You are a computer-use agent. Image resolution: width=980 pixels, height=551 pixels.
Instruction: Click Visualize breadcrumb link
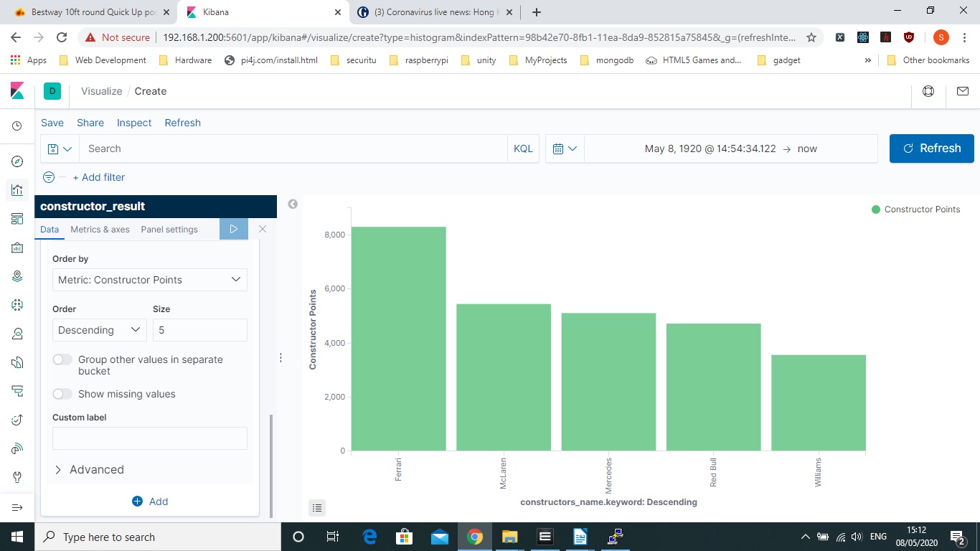(x=102, y=91)
